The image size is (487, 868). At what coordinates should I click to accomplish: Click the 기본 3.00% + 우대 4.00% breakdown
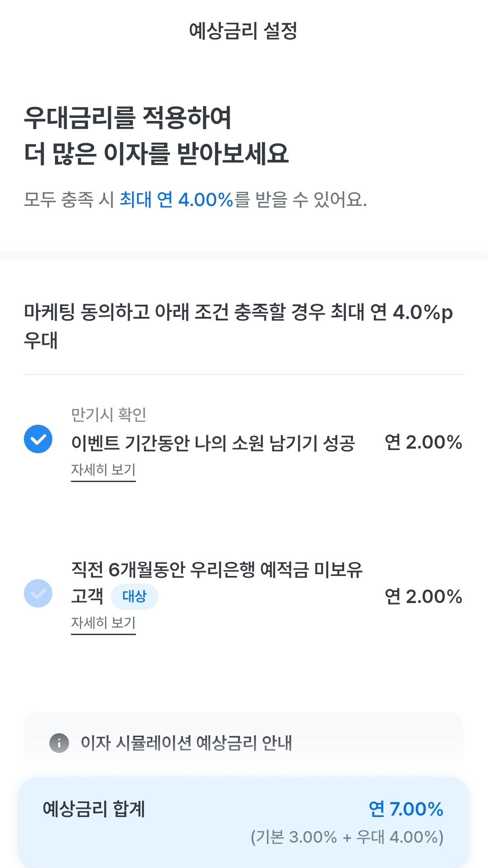[347, 837]
